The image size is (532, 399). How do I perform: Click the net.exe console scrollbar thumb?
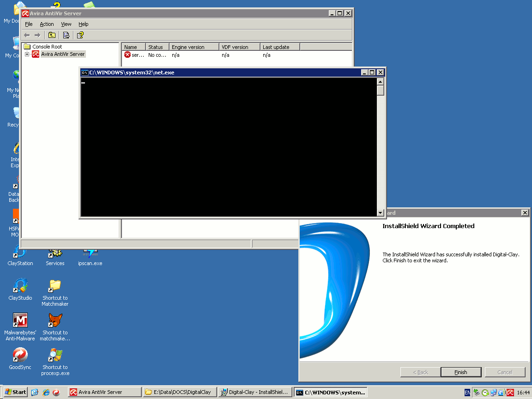point(381,91)
